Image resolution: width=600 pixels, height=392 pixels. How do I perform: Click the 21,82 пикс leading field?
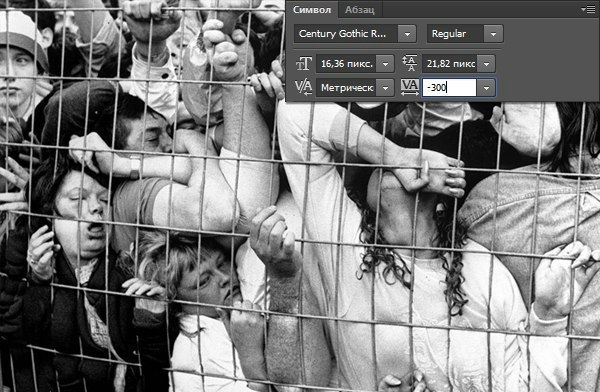pyautogui.click(x=450, y=64)
